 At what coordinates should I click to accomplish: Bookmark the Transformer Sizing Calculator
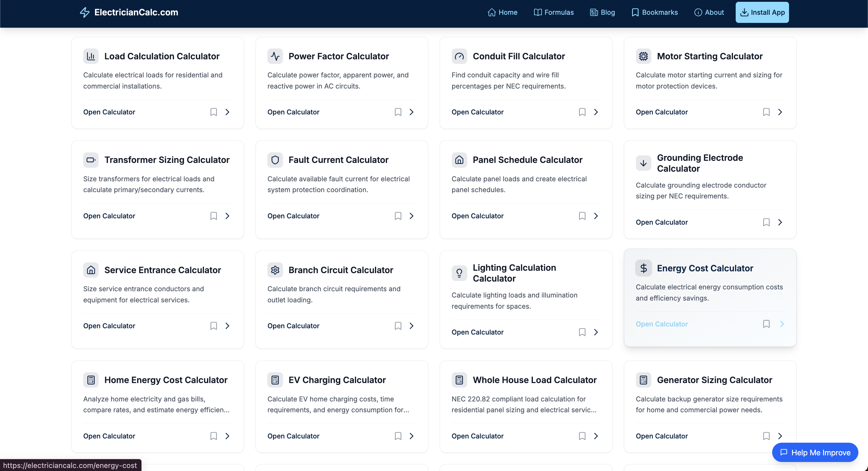(x=214, y=216)
